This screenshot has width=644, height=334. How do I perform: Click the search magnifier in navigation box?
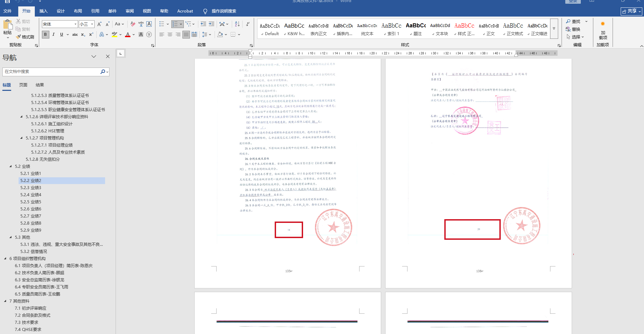pyautogui.click(x=103, y=72)
